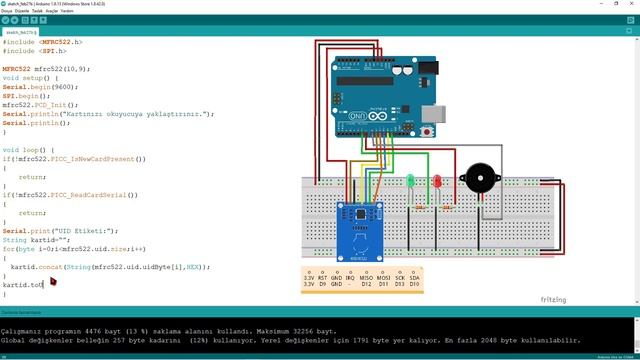Click the first 'return;' statement
Viewport: 640px width, 360px height.
click(x=32, y=177)
